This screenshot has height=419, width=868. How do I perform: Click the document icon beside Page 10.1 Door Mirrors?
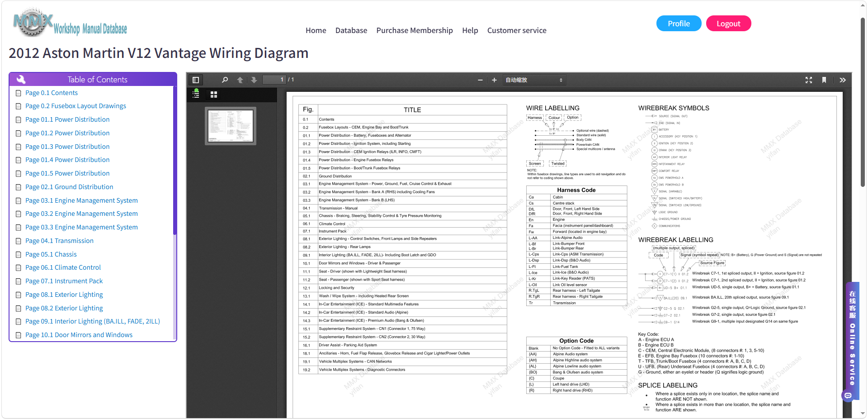point(19,335)
